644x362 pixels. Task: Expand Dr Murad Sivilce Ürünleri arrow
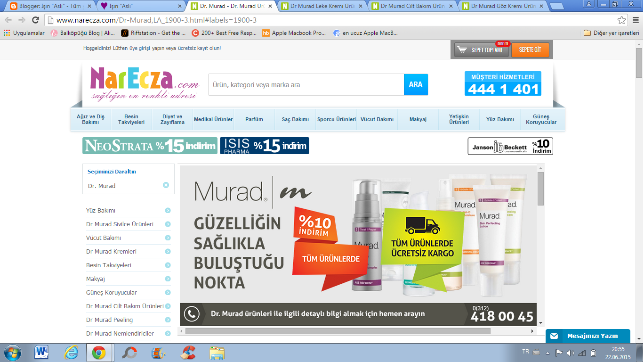[168, 224]
